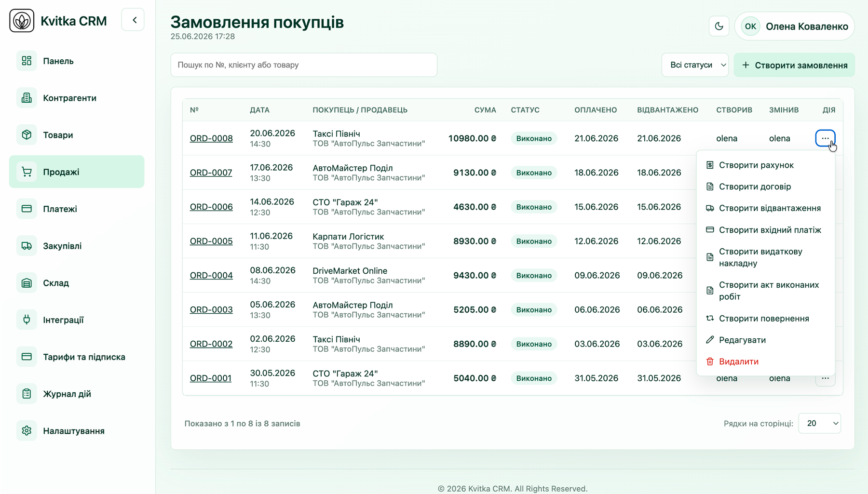Viewport: 868px width, 494px height.
Task: Click the ОПЛАЧЕНО column header
Action: pyautogui.click(x=596, y=110)
